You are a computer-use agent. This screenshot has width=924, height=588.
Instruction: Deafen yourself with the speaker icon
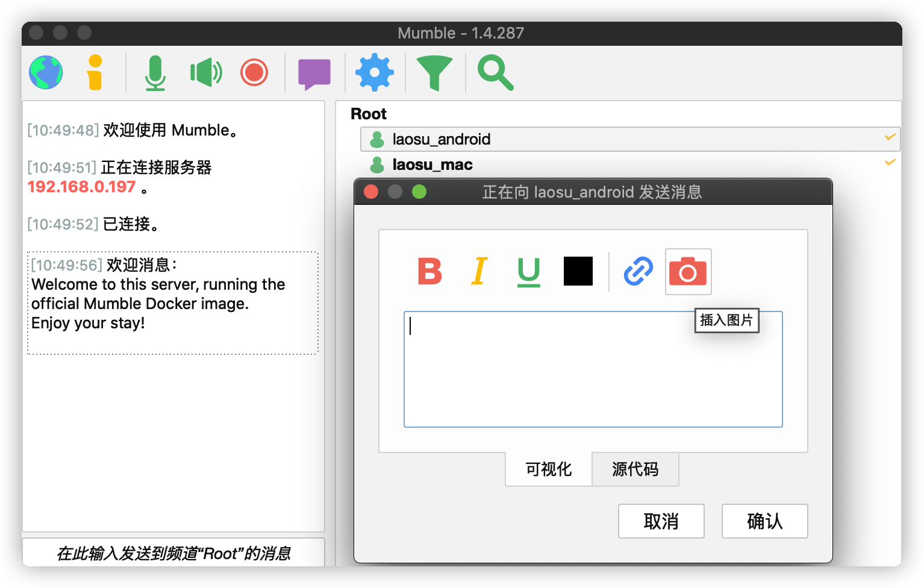(x=205, y=73)
